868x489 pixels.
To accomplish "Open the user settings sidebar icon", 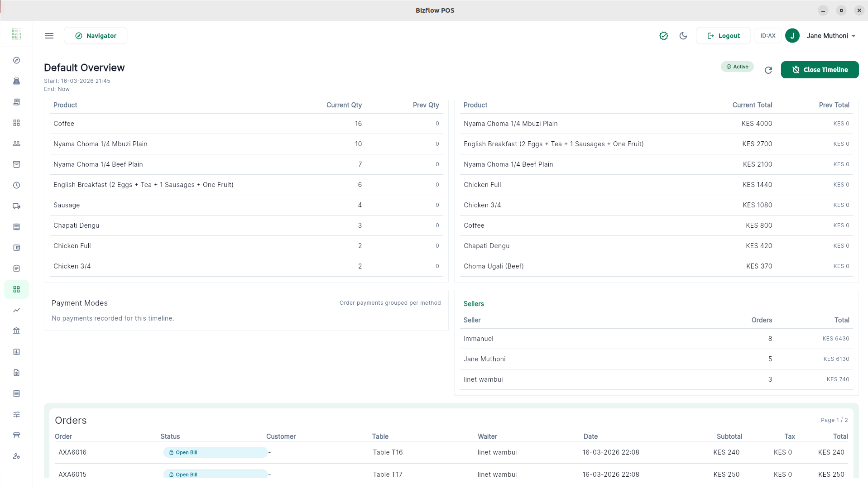I will pos(17,456).
